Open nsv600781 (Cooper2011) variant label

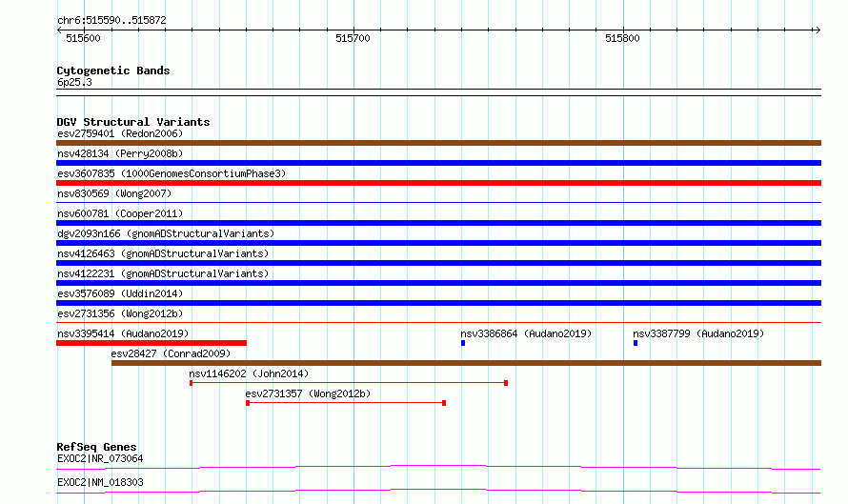tap(120, 213)
